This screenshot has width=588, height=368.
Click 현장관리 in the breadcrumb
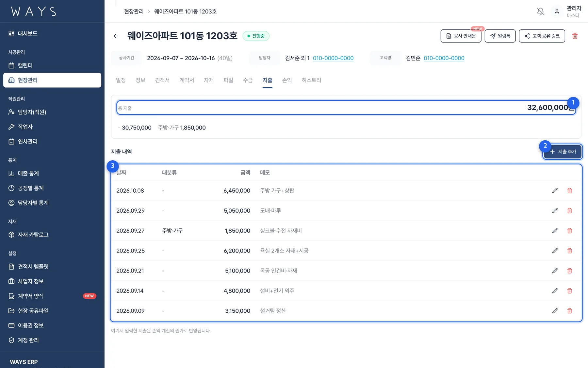tap(134, 11)
